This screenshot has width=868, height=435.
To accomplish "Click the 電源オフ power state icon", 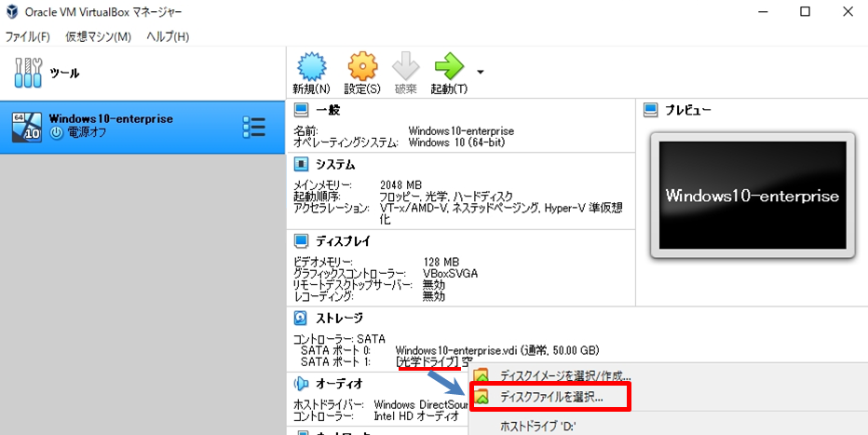I will click(x=56, y=133).
